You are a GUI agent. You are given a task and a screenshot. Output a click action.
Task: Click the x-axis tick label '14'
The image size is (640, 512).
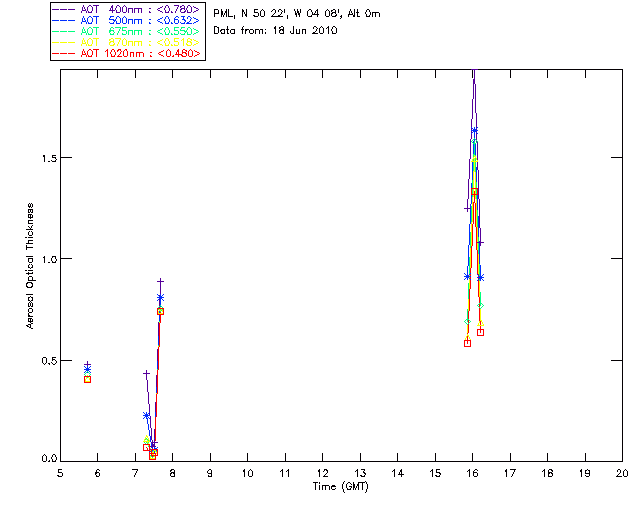pos(398,474)
